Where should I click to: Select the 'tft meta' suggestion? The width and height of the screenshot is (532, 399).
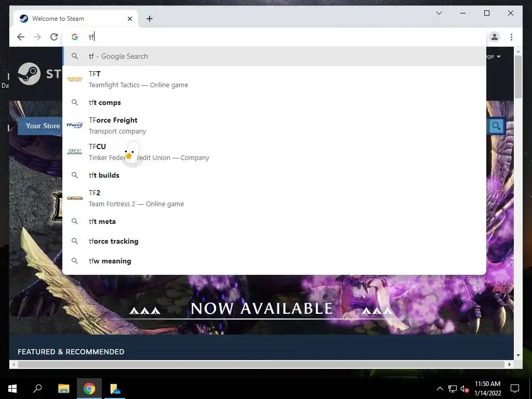(274, 221)
